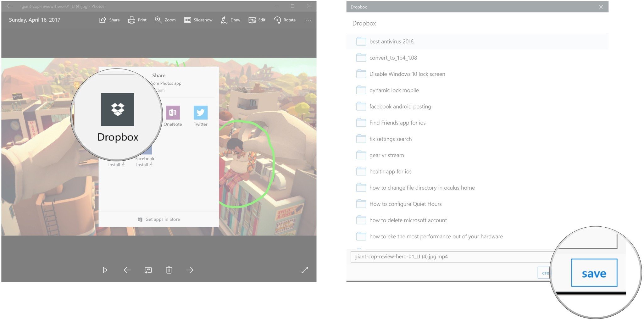Viewport: 644px width, 321px height.
Task: Click Get apps in Store link
Action: [x=159, y=219]
